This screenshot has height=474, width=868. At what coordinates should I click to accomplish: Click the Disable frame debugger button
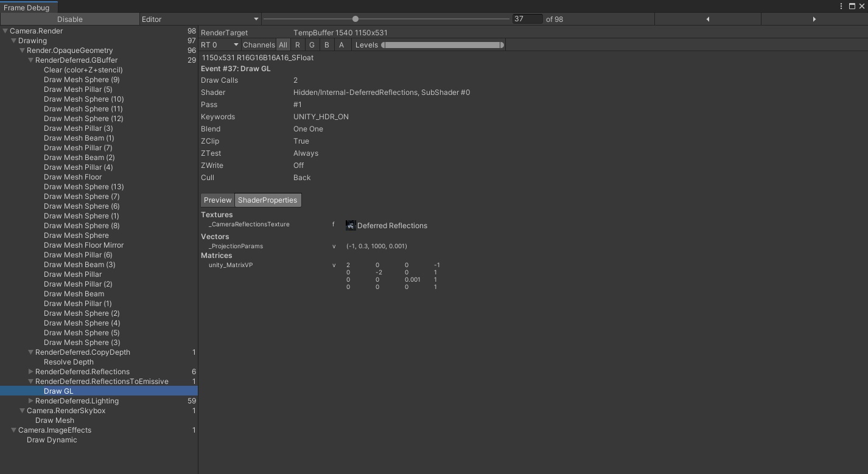click(x=69, y=19)
